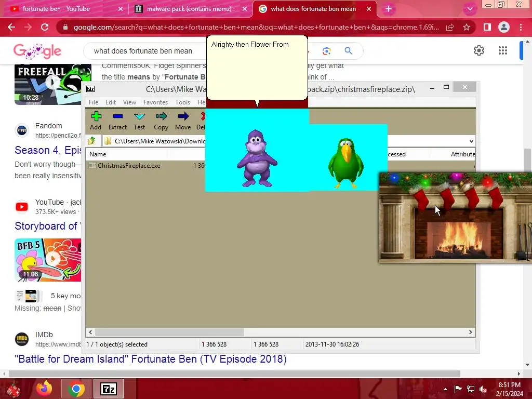
Task: Click the action center flag icon
Action: 458,389
